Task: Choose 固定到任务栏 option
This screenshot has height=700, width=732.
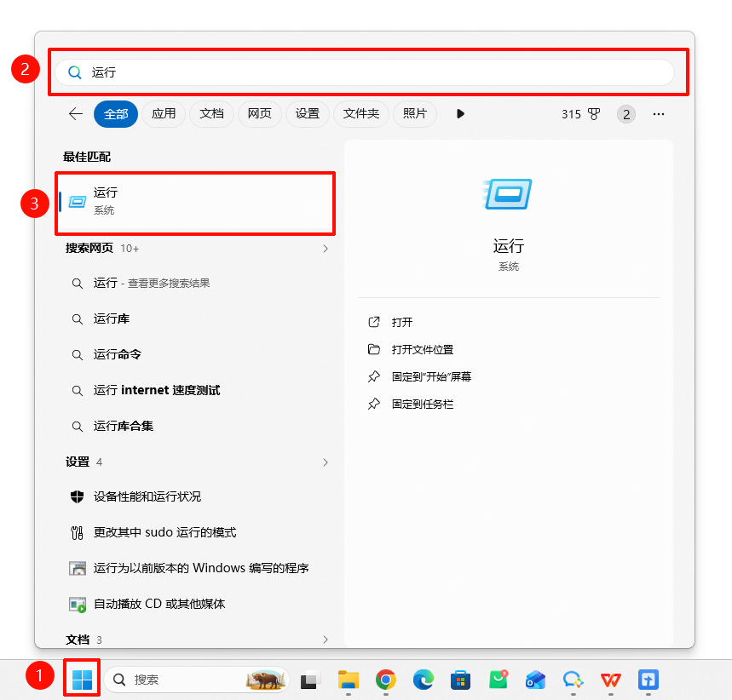Action: pyautogui.click(x=423, y=405)
